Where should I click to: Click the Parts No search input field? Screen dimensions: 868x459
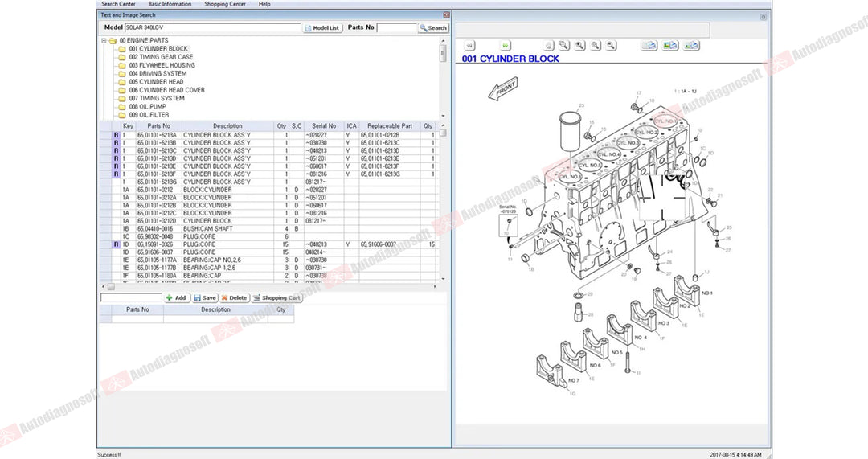point(396,27)
